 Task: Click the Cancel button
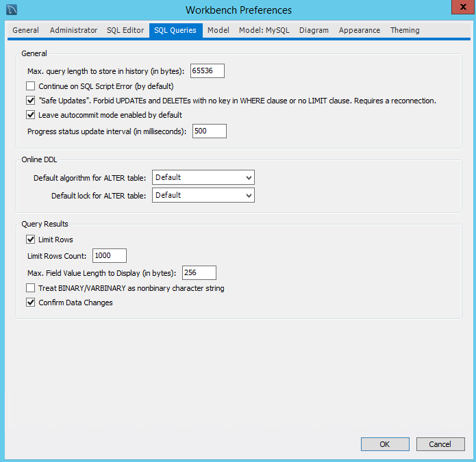tap(440, 444)
